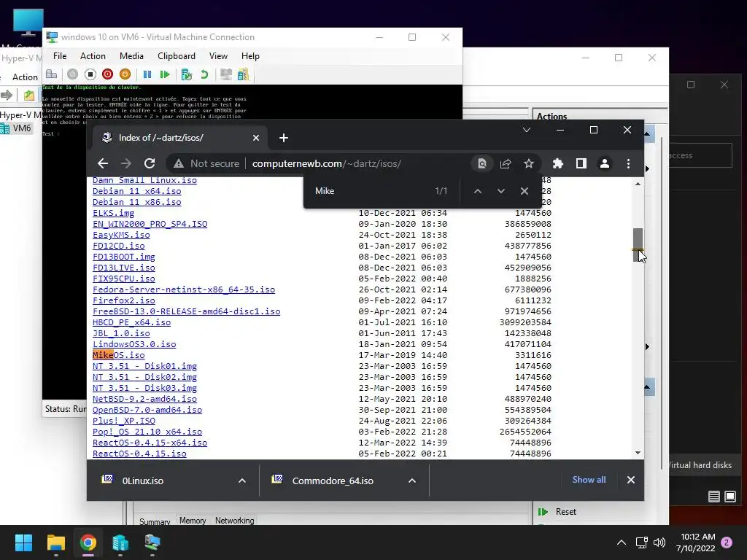Click the green Revert arrow icon
Screen dimensions: 747x560
click(x=204, y=74)
